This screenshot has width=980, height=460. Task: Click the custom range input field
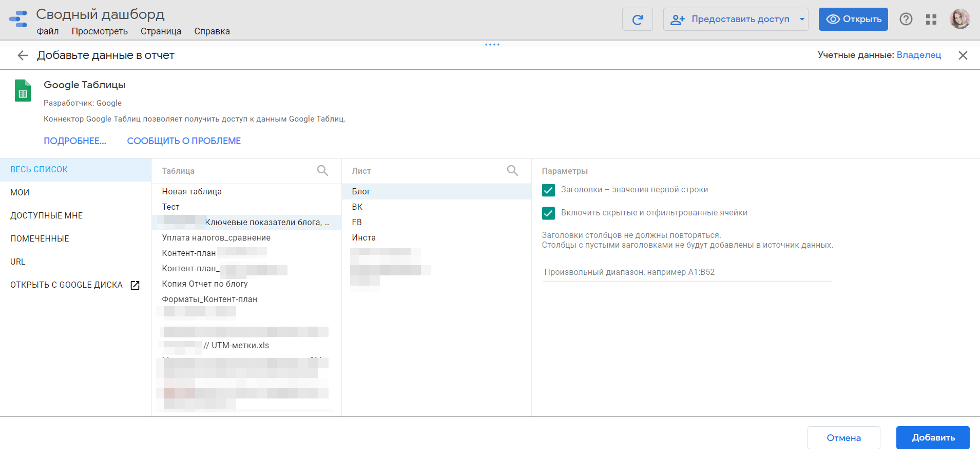tap(687, 272)
